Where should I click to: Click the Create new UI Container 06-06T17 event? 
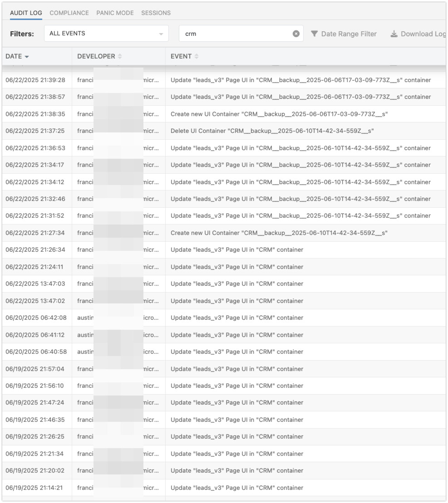[279, 114]
